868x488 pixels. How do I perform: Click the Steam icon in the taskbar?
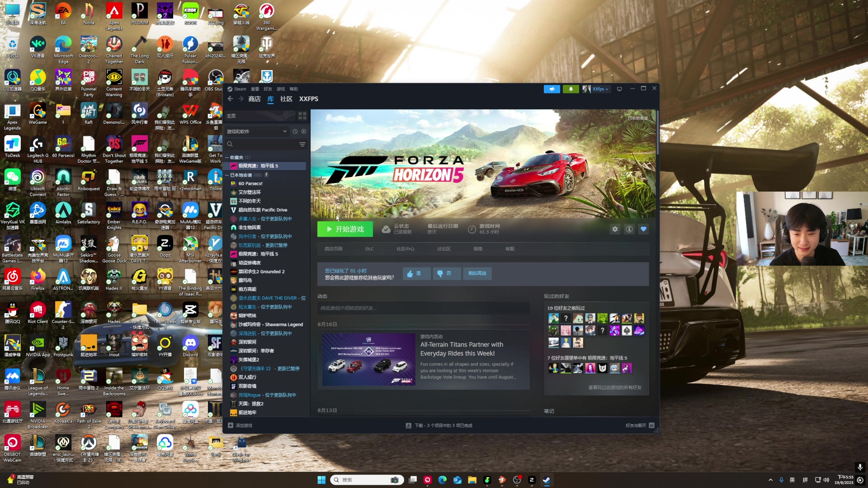tap(546, 480)
